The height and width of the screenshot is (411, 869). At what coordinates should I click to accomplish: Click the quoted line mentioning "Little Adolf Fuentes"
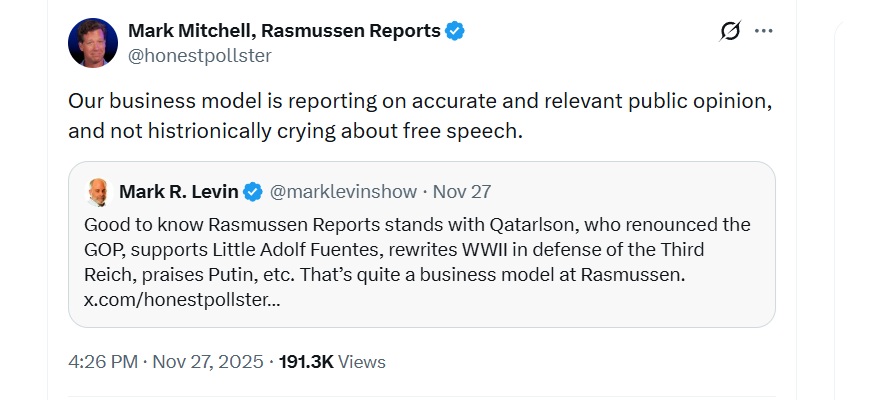[x=394, y=249]
